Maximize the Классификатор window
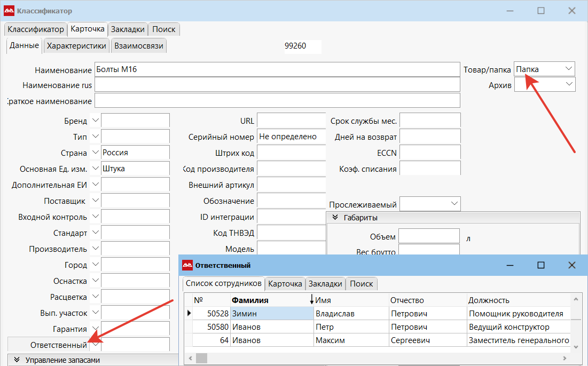588x366 pixels. point(541,11)
